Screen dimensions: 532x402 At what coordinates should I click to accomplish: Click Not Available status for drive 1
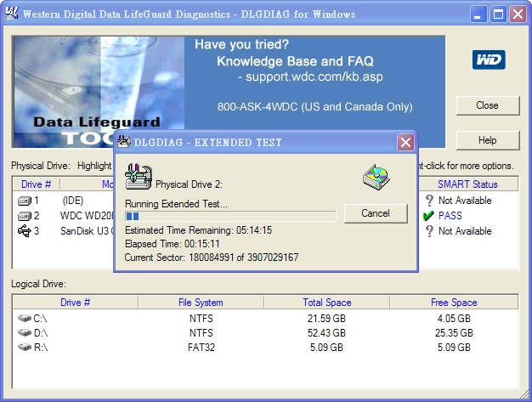tap(465, 201)
